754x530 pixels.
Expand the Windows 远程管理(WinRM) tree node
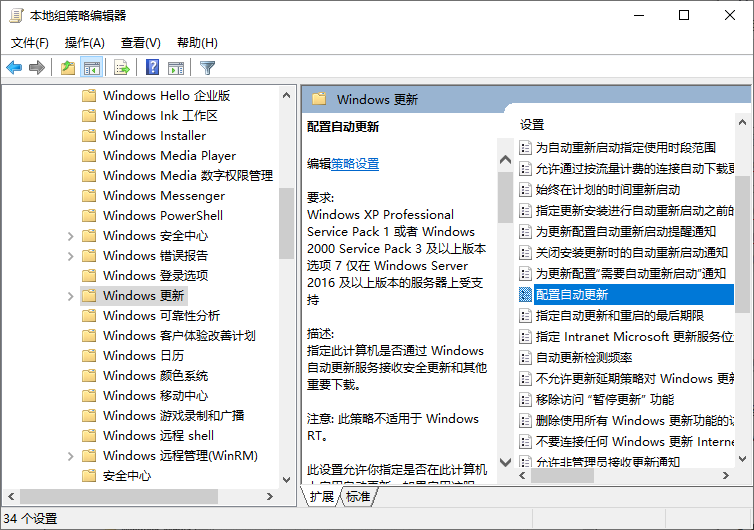pyautogui.click(x=70, y=456)
